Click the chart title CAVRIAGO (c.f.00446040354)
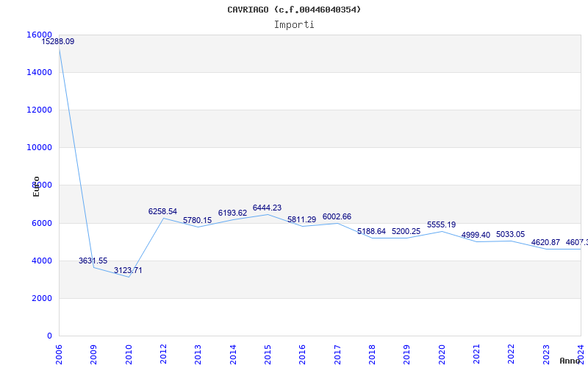This screenshot has height=368, width=588. pyautogui.click(x=294, y=10)
